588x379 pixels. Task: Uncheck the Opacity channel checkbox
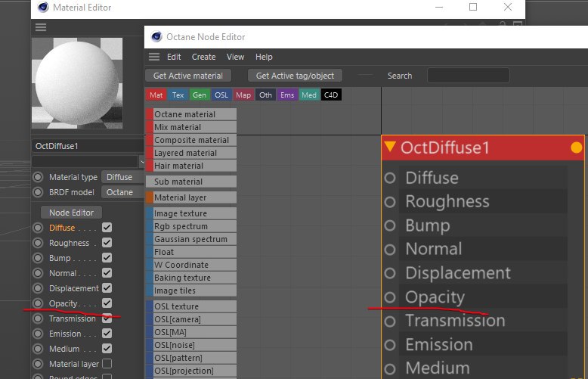click(107, 303)
